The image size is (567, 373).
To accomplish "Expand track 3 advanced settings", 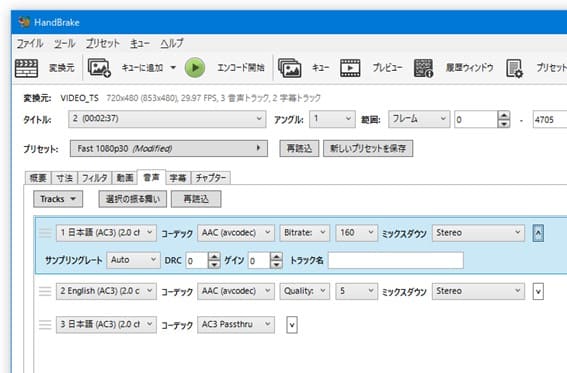I will 292,325.
